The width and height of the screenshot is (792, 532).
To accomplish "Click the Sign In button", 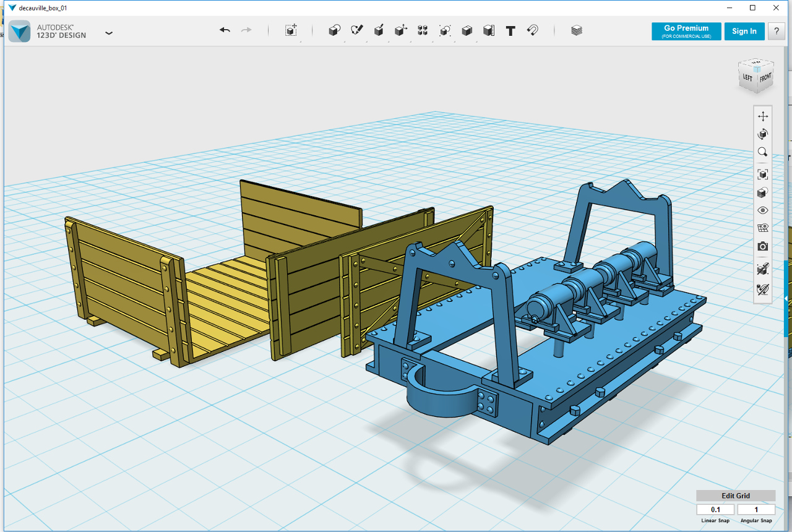I will click(x=744, y=32).
